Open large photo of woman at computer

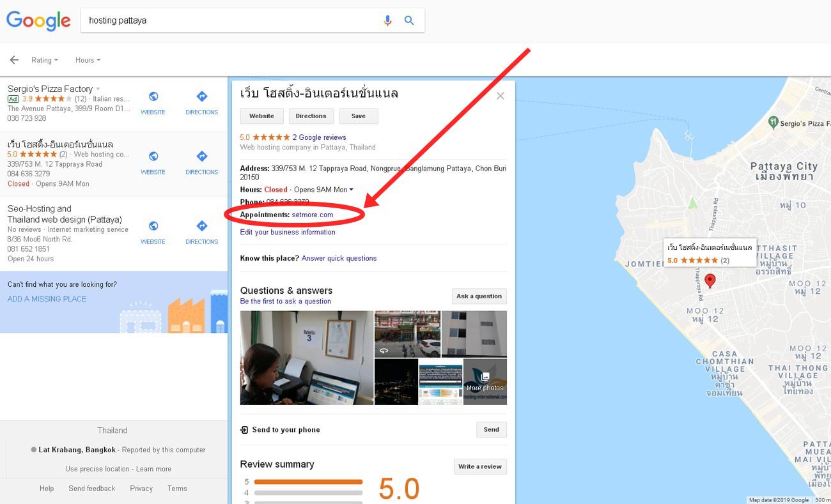tap(307, 358)
